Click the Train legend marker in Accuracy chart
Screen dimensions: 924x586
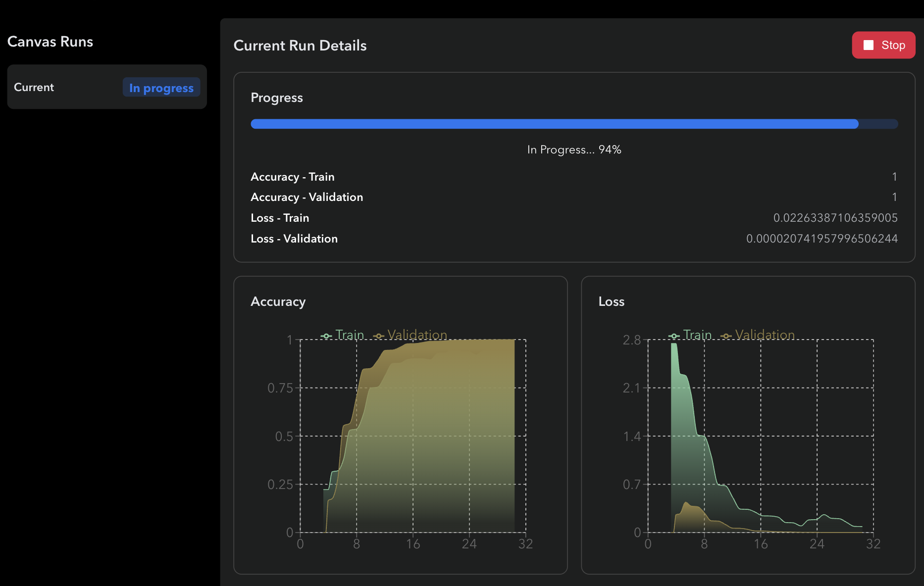(x=326, y=335)
